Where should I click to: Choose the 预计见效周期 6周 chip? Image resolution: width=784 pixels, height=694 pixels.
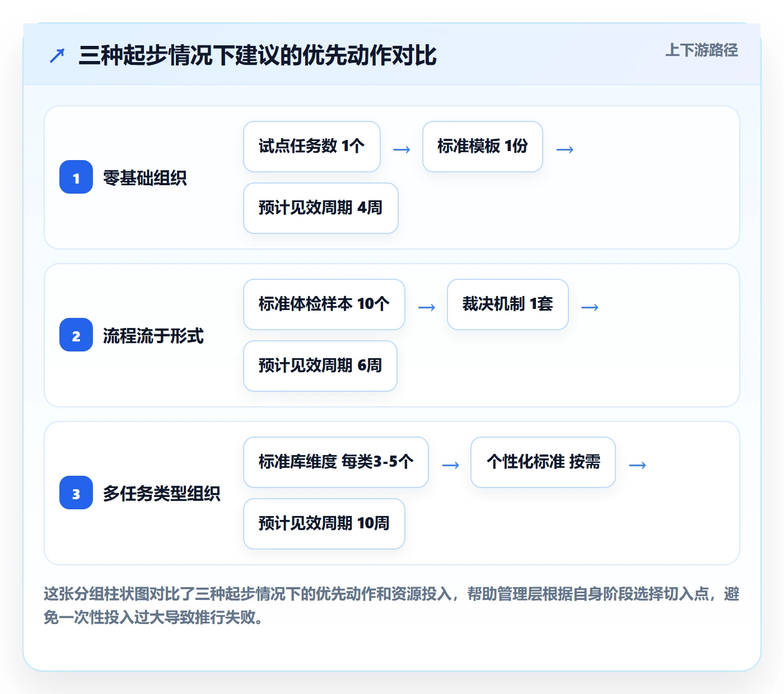point(320,366)
